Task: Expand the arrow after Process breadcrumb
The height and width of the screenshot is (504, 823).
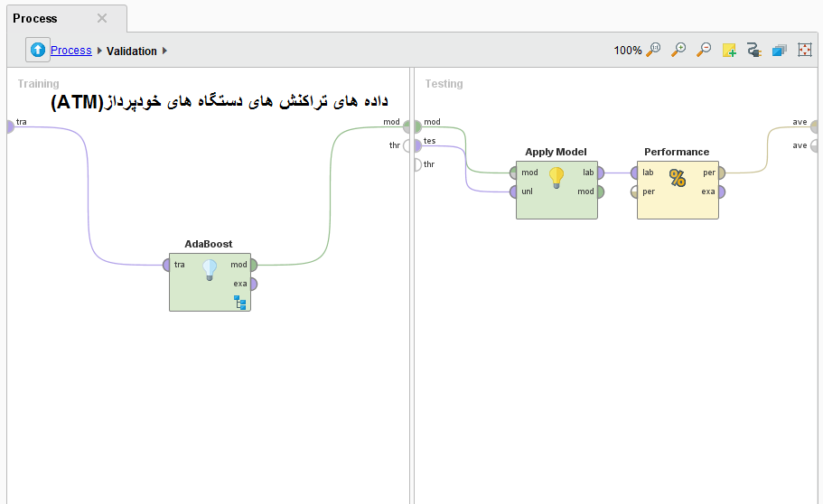Action: [x=99, y=51]
